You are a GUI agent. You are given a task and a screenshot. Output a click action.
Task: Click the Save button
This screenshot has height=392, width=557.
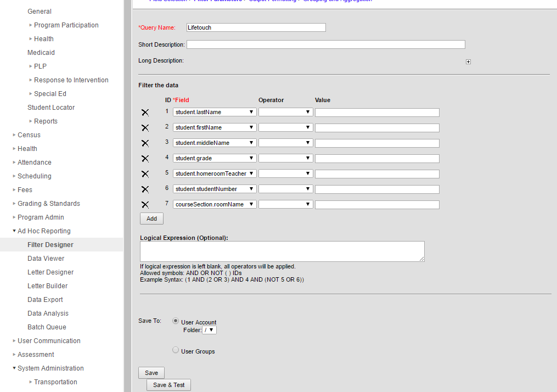tap(151, 373)
